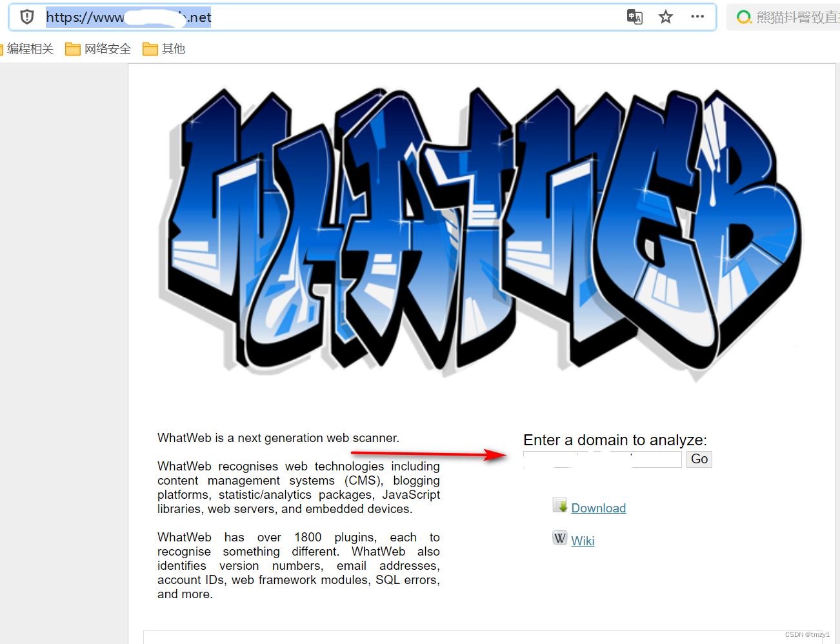
Task: Click the WhatWeb graffiti logo image
Action: pos(479,234)
